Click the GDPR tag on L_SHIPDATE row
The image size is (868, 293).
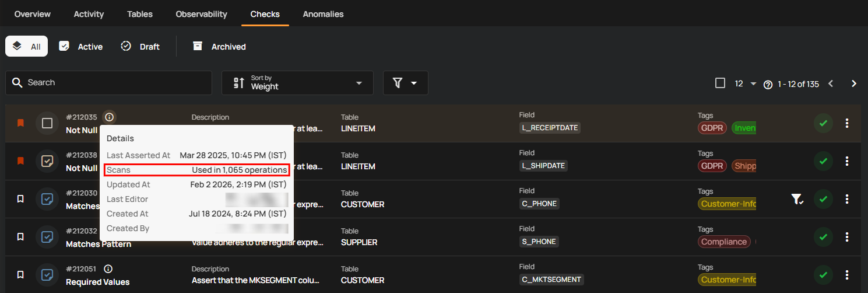pyautogui.click(x=712, y=166)
